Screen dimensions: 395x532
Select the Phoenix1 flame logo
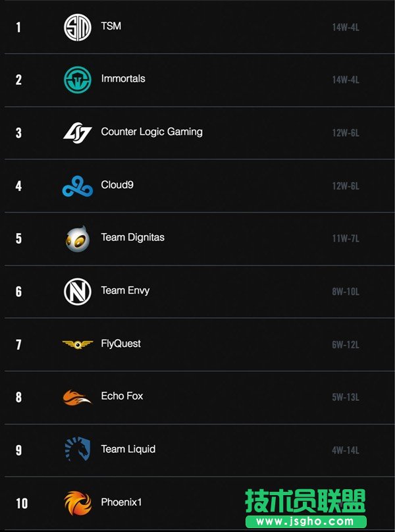pyautogui.click(x=77, y=503)
